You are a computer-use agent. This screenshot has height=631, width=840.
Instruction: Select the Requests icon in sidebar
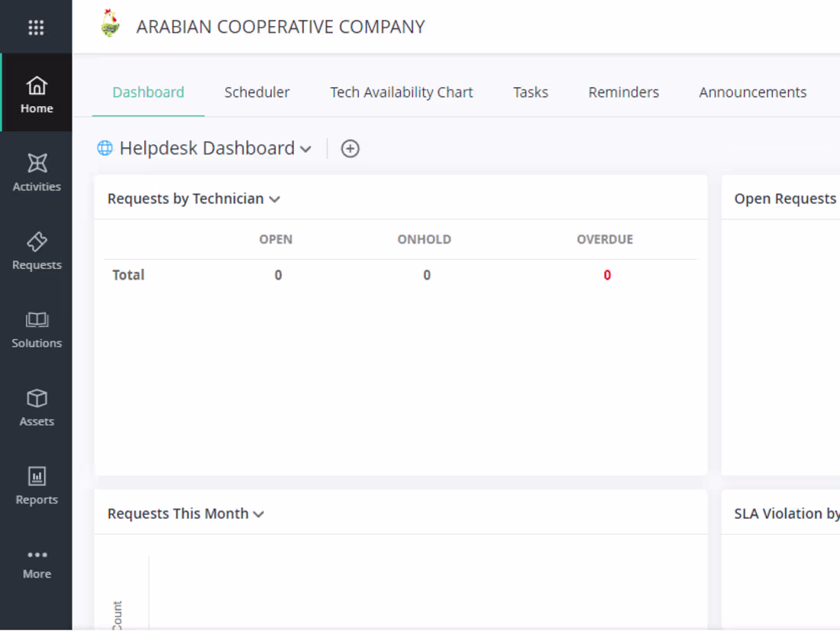coord(36,247)
